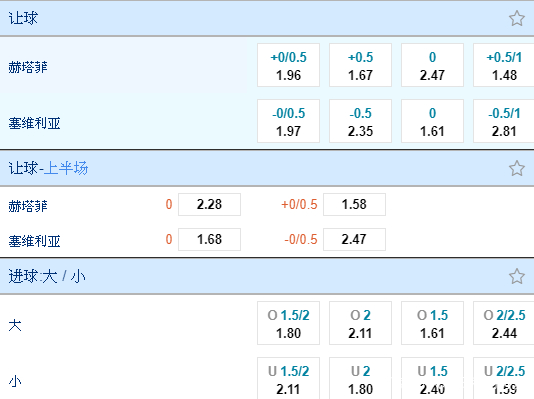Choose 赫塔菲 handicap 0 at 2.47
534x399 pixels.
coord(433,65)
